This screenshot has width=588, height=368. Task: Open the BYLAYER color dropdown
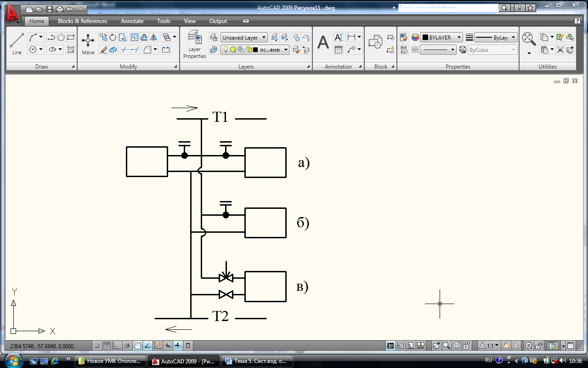[x=441, y=38]
